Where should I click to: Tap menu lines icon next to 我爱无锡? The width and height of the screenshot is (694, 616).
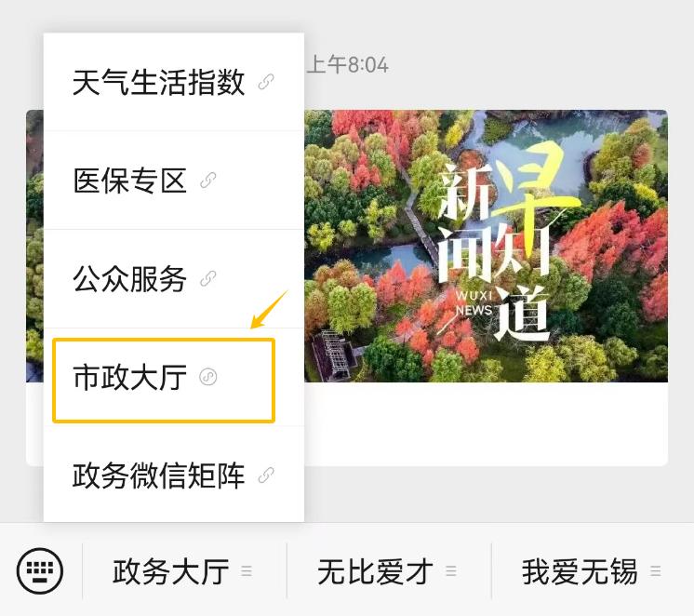tap(656, 570)
